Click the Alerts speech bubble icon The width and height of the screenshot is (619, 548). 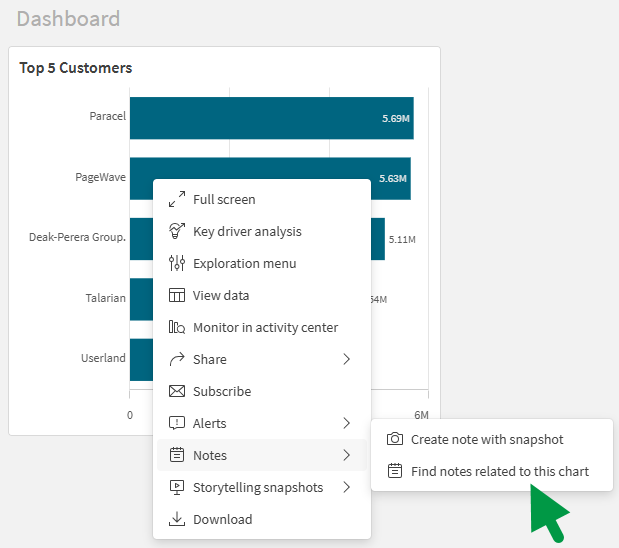click(x=177, y=423)
